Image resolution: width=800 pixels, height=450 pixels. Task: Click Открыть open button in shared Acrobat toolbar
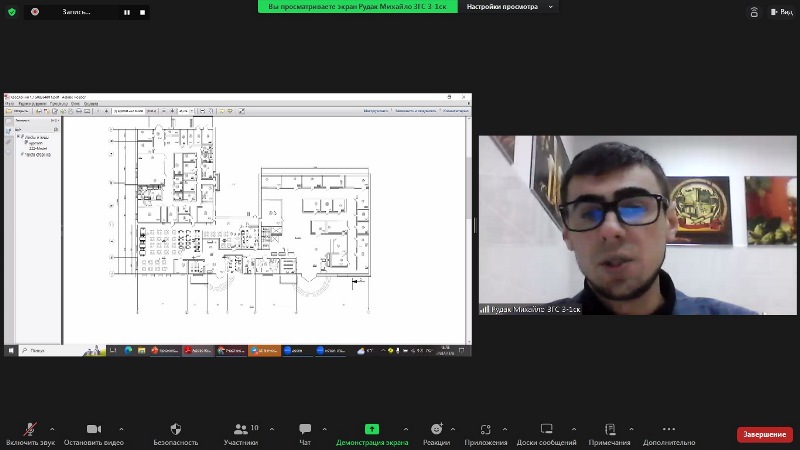pos(17,111)
